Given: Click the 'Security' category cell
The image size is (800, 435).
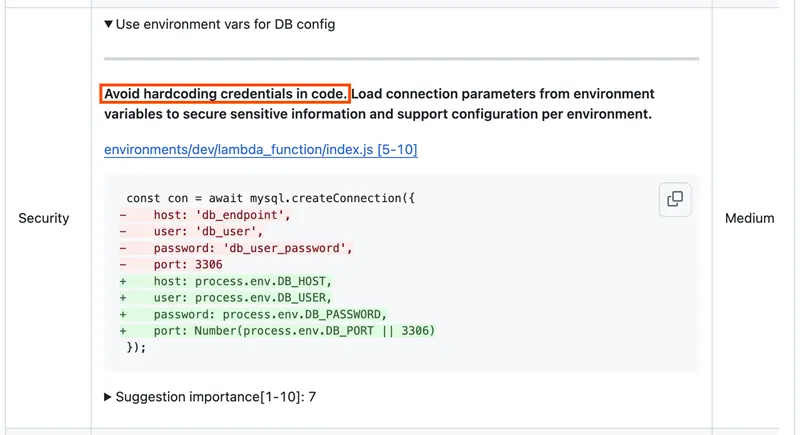Looking at the screenshot, I should point(44,218).
